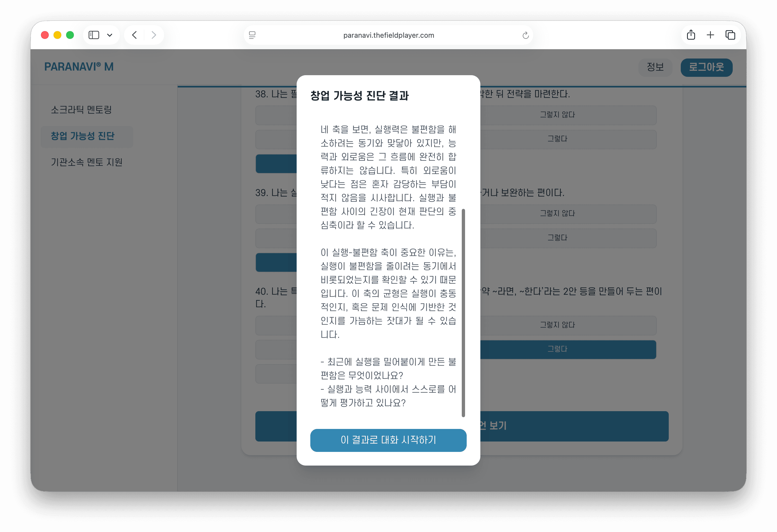Reload the paranavi.thefieldplayer.com page
The height and width of the screenshot is (532, 777).
tap(525, 35)
